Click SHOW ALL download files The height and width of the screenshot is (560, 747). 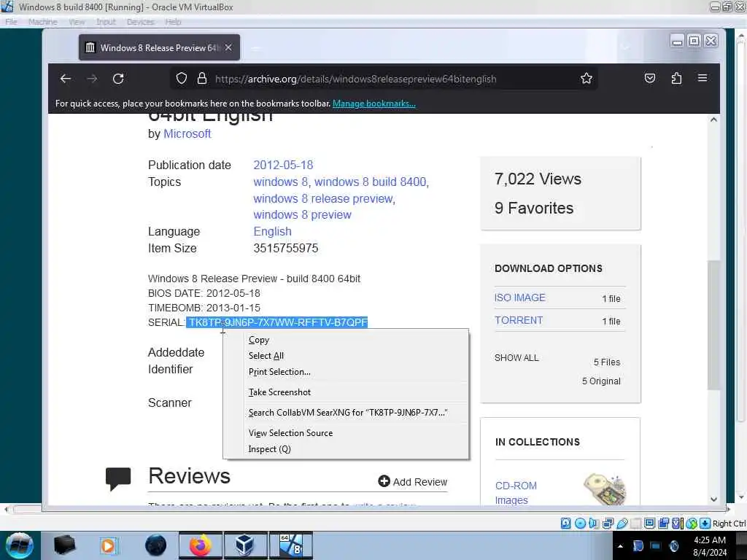[516, 357]
